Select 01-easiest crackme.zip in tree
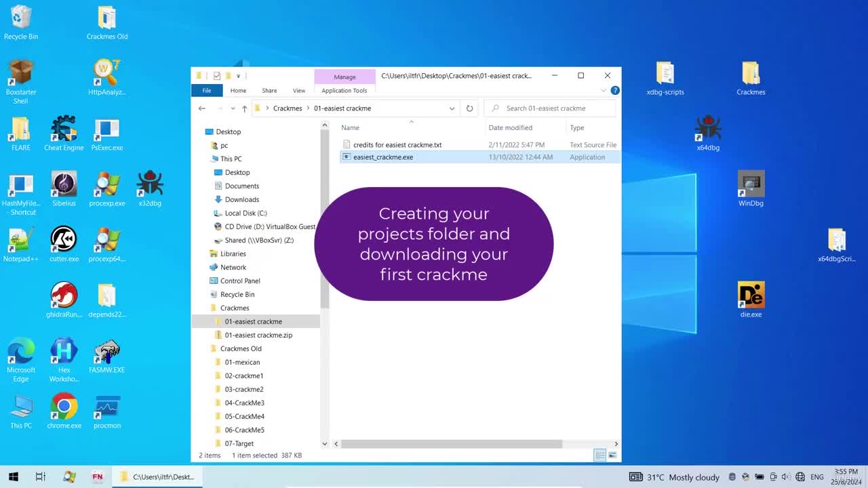This screenshot has height=488, width=868. point(258,335)
